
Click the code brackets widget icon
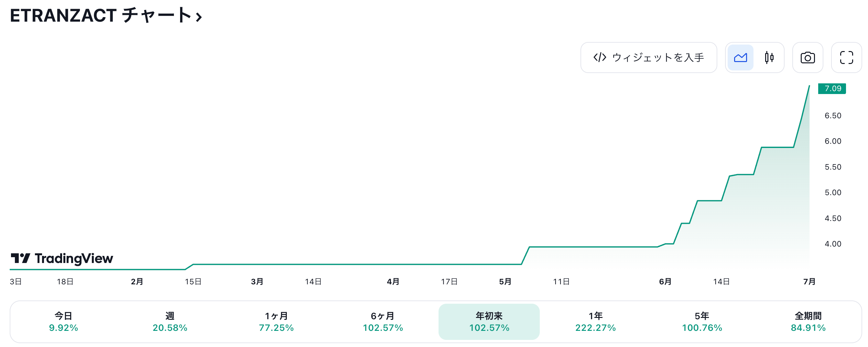(x=600, y=58)
